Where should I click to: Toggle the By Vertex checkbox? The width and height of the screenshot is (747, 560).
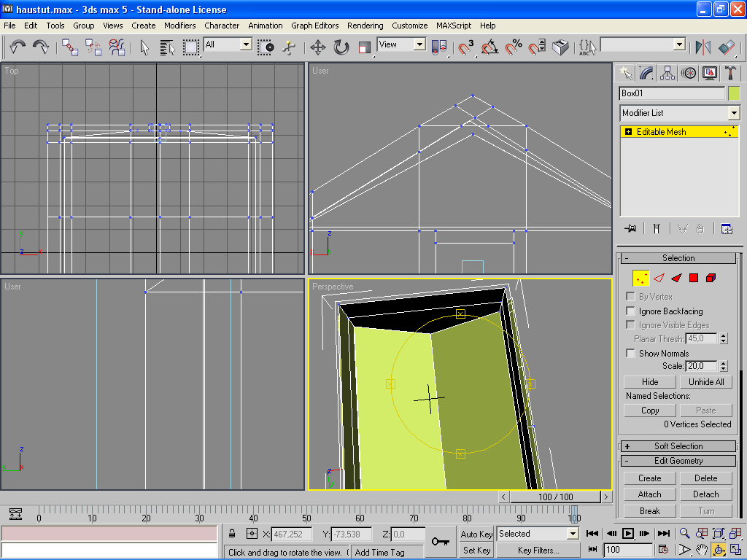click(630, 297)
